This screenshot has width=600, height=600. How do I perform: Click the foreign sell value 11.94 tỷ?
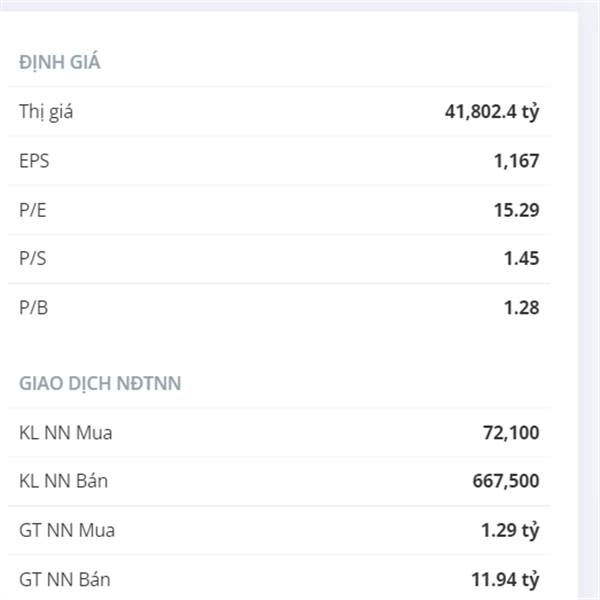(x=505, y=580)
